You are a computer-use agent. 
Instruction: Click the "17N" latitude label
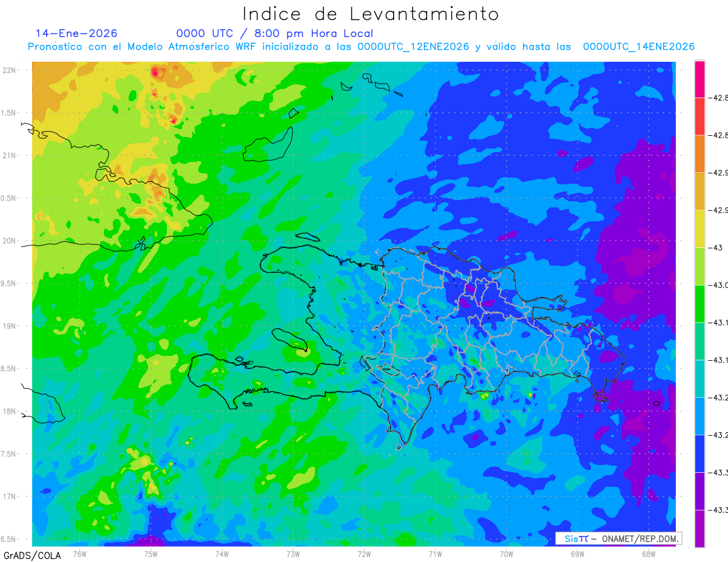pyautogui.click(x=10, y=497)
